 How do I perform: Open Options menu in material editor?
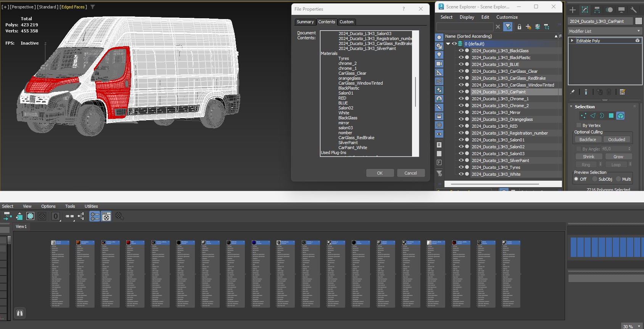(x=48, y=206)
